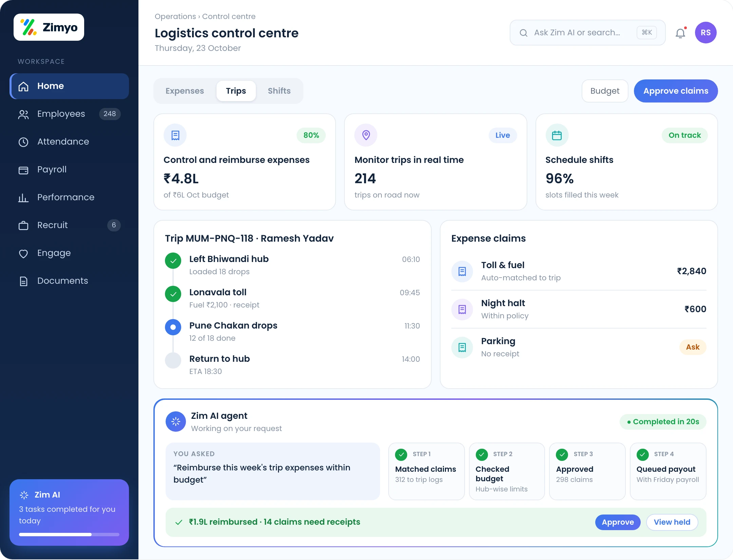This screenshot has width=733, height=560.
Task: Click the calendar icon in the Schedule shifts card
Action: [x=557, y=135]
